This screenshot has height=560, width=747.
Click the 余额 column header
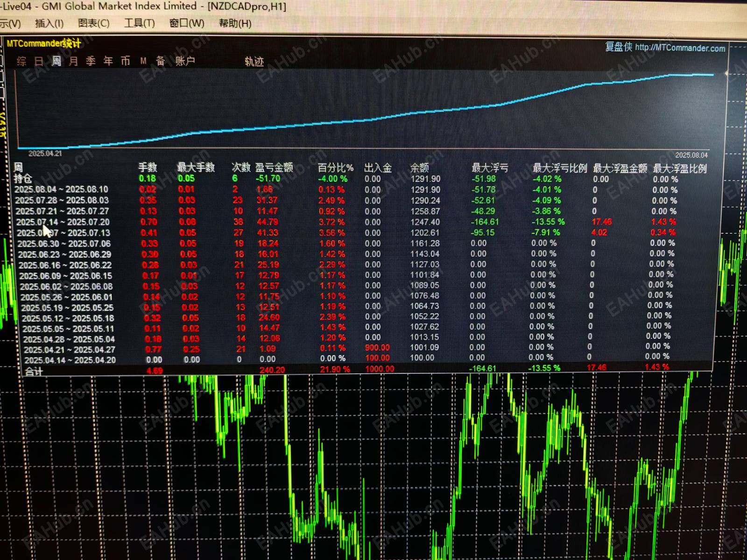[x=419, y=168]
